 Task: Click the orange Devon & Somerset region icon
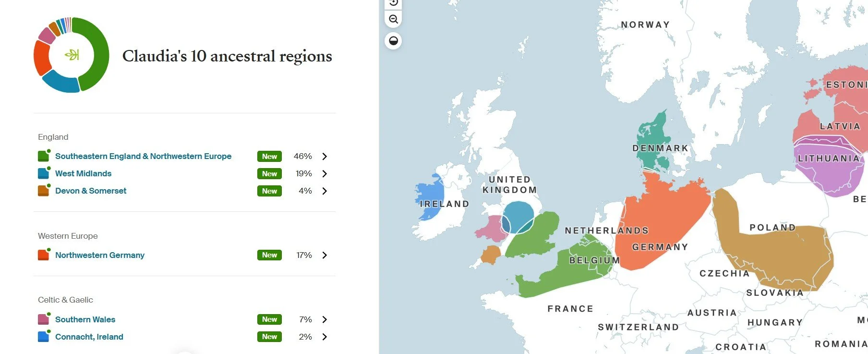coord(44,190)
